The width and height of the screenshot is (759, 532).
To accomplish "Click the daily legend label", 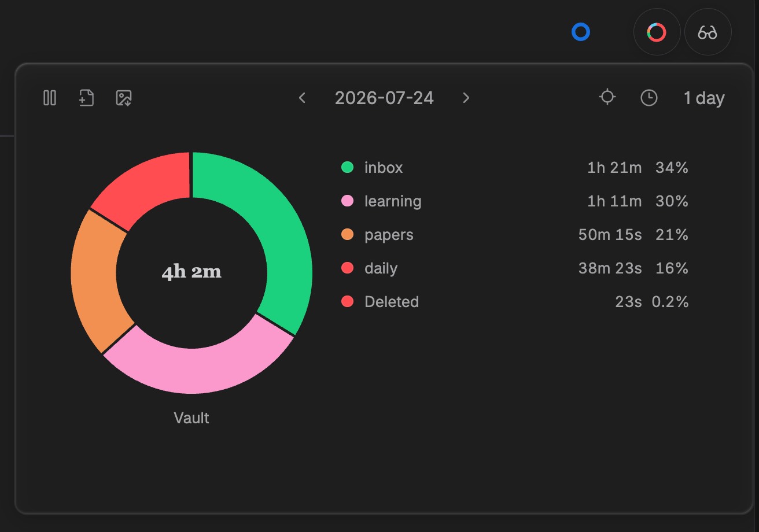I will (381, 268).
